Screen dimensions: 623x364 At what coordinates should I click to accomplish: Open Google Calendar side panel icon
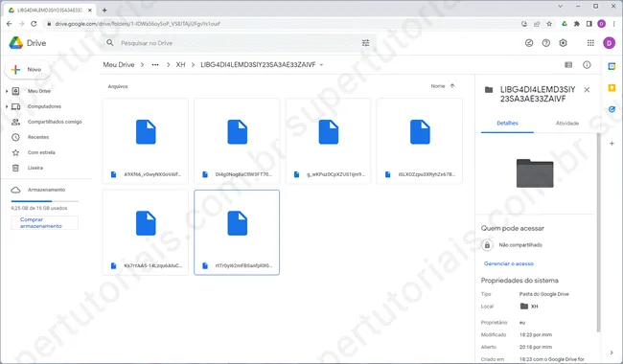click(611, 66)
